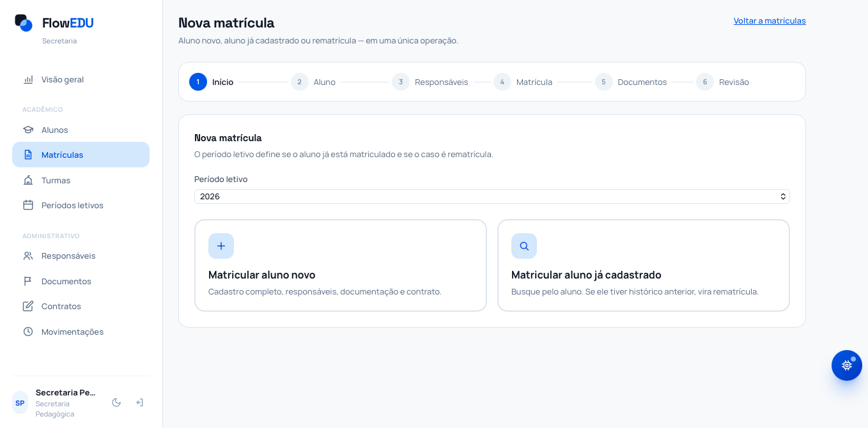Select Matrículas in the sidebar
The height and width of the screenshot is (428, 868).
click(x=81, y=155)
